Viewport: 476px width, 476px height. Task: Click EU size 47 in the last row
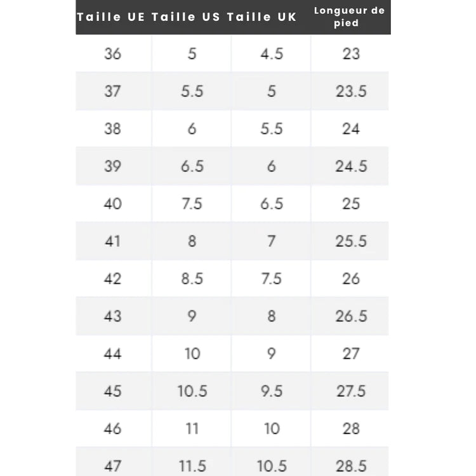[112, 466]
